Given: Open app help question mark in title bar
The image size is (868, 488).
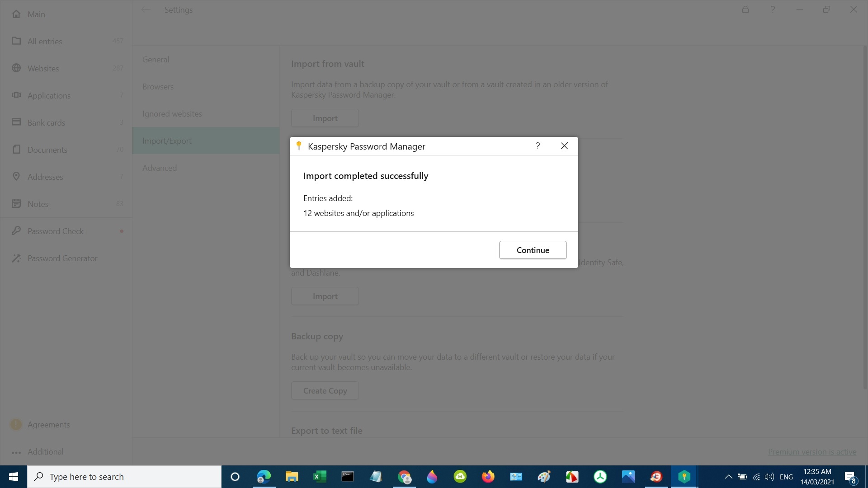Looking at the screenshot, I should click(773, 9).
